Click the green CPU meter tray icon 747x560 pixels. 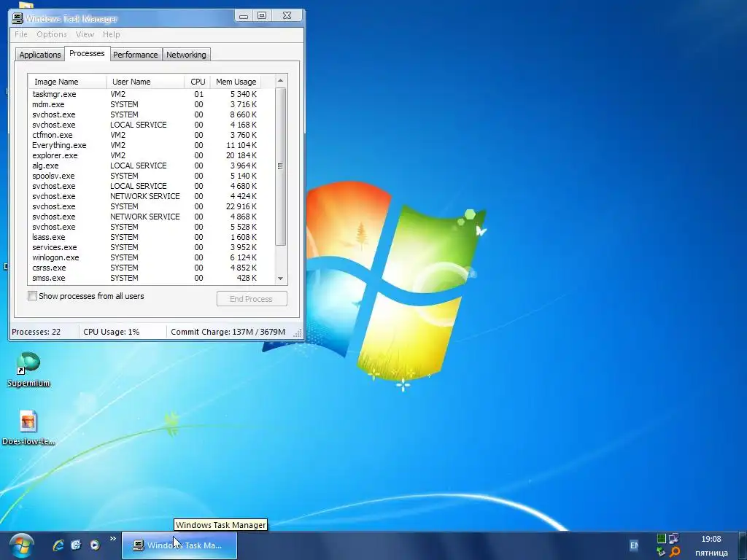(661, 539)
